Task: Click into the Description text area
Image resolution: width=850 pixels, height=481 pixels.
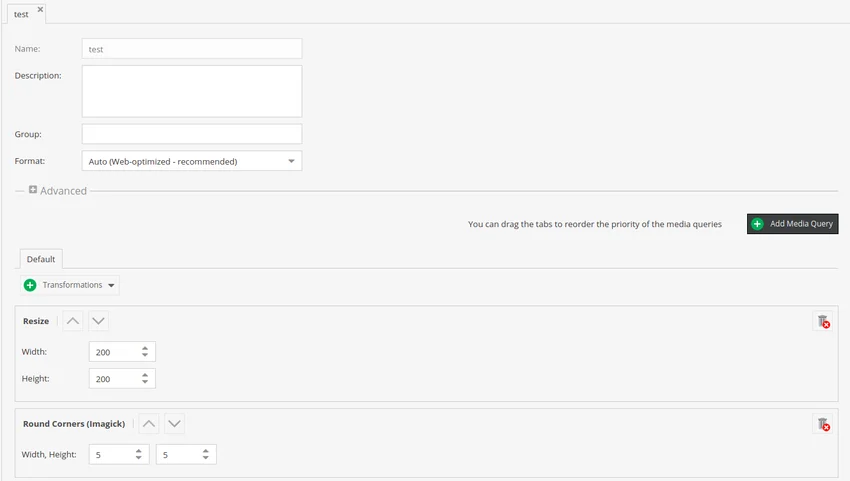Action: (x=191, y=91)
